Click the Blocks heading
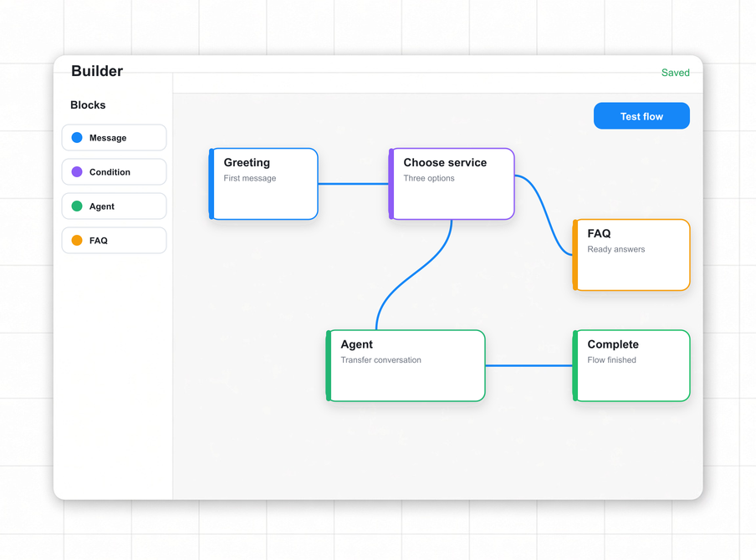Viewport: 756px width, 560px height. coord(88,105)
